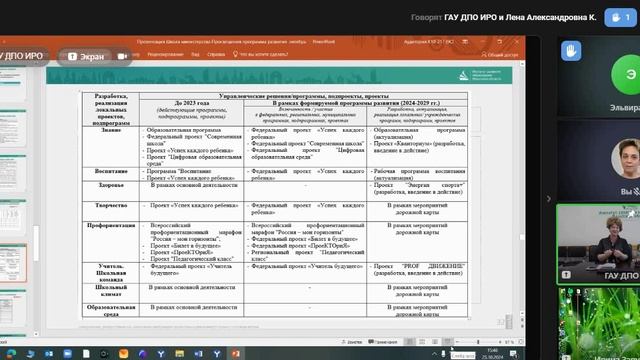Viewport: 640px width, 360px height.
Task: Collapse the participants side panel chevron
Action: point(549,199)
